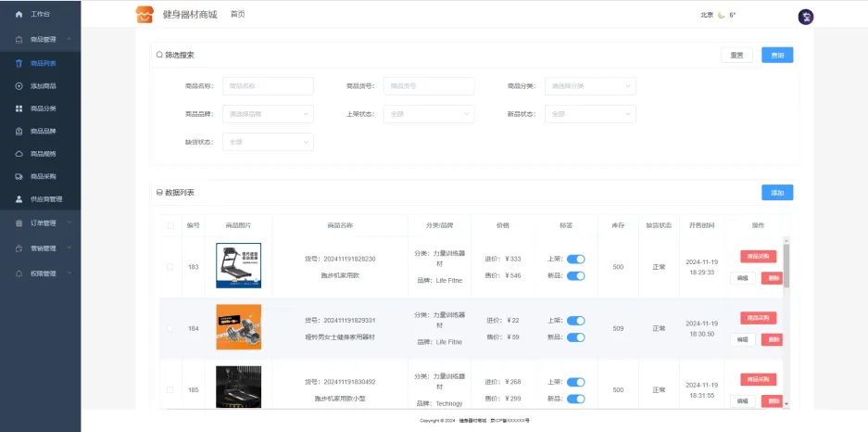The image size is (868, 432).
Task: Open the 首页 tab in header
Action: pyautogui.click(x=238, y=15)
